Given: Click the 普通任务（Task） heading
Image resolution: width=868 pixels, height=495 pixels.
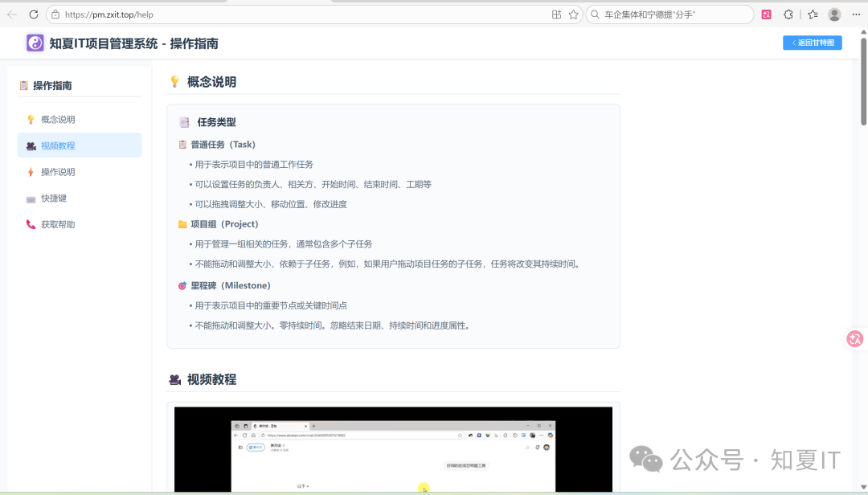Looking at the screenshot, I should [223, 145].
